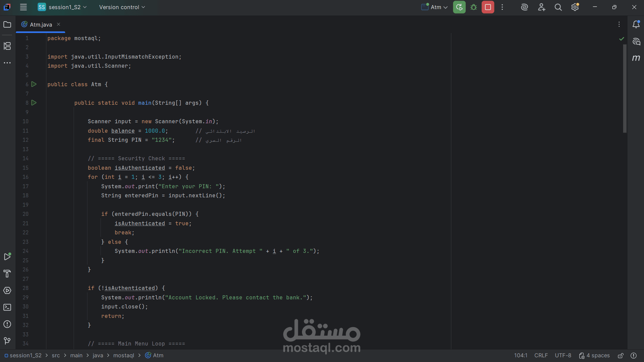Go to line via 104:1 indicator

[x=521, y=356]
